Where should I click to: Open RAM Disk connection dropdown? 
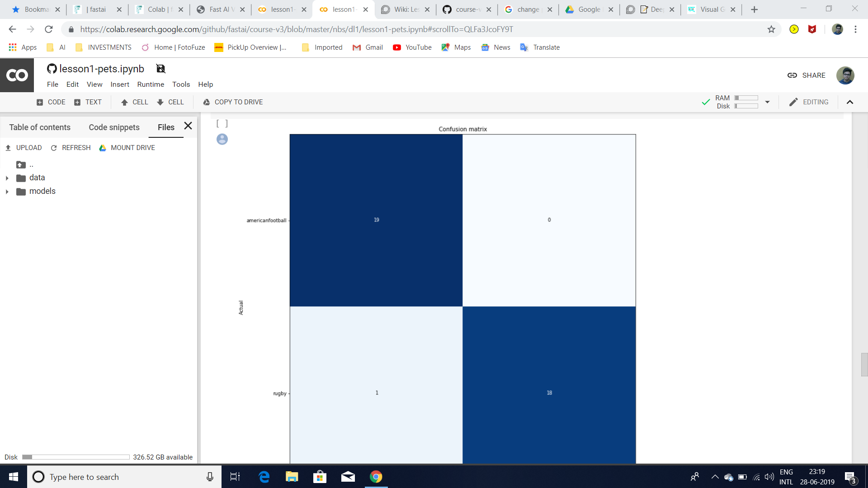[767, 102]
